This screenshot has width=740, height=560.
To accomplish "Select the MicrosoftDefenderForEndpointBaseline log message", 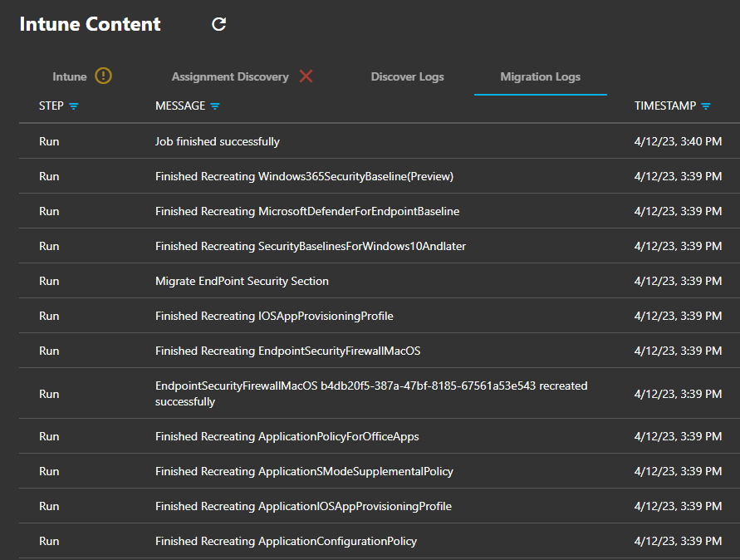I will pyautogui.click(x=307, y=212).
